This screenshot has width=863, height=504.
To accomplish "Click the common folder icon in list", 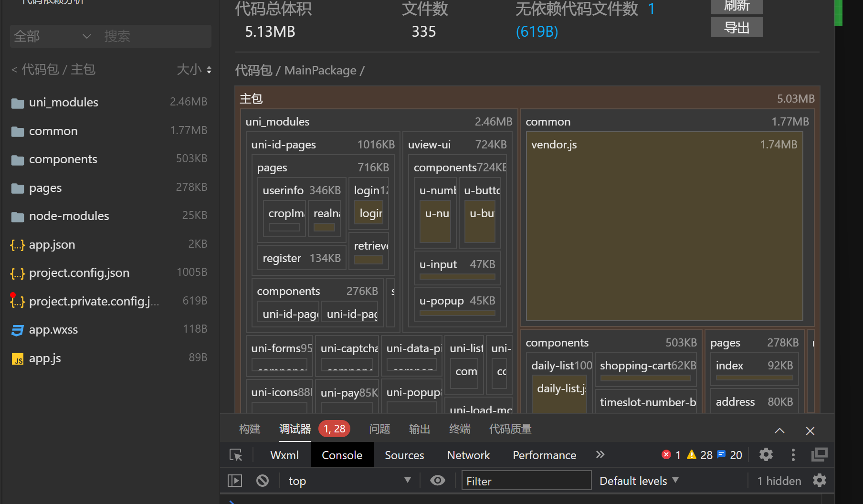I will point(18,132).
